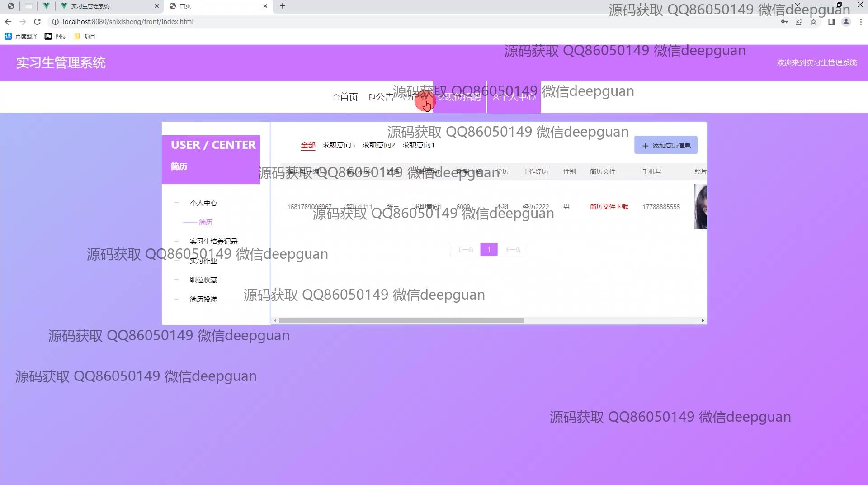The image size is (868, 485).
Task: Open the Chrome three-dot menu
Action: click(861, 22)
